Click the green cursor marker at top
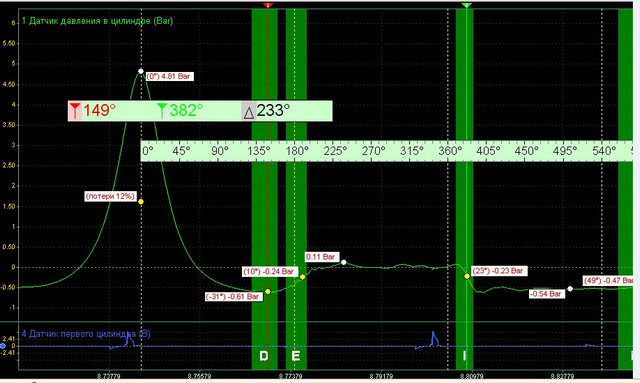 pos(467,5)
